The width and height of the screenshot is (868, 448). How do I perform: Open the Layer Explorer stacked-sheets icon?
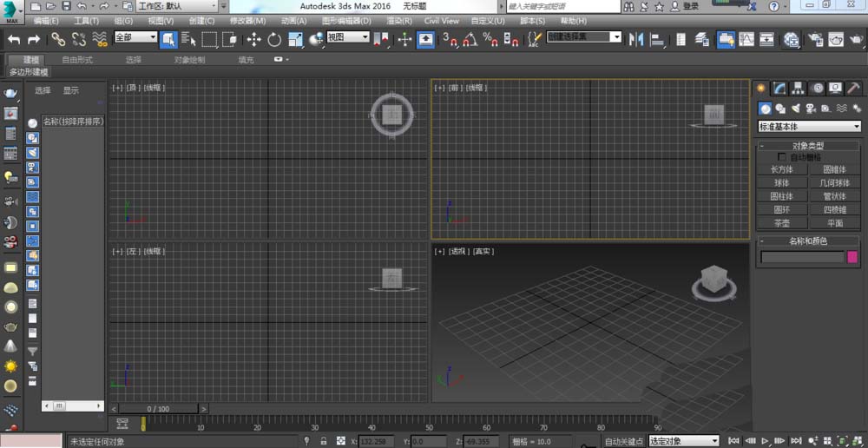point(702,39)
